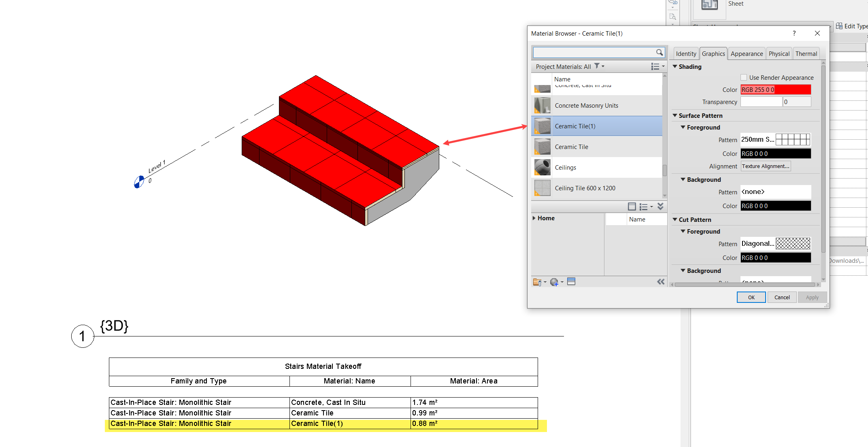This screenshot has height=447, width=868.
Task: Click the Concrete Masonry Units material thumbnail
Action: tap(542, 105)
